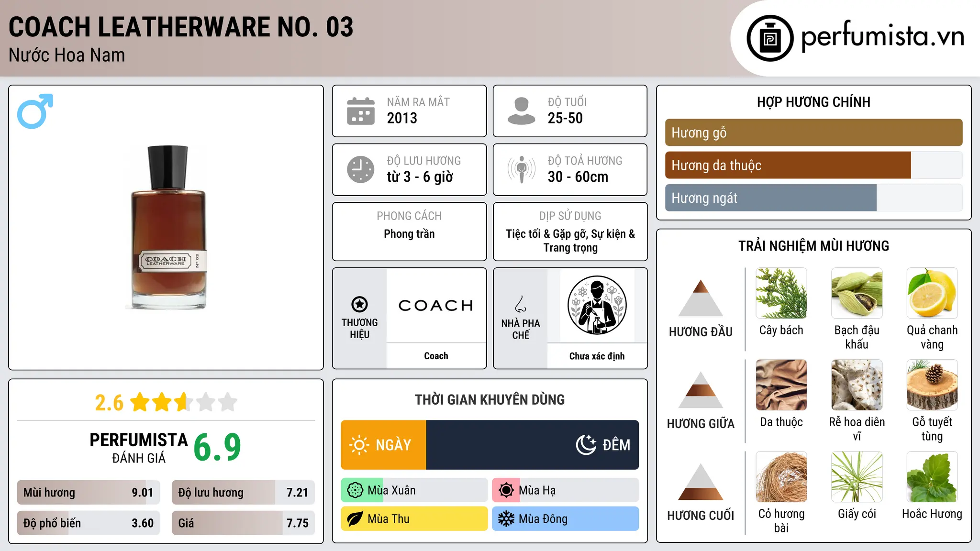
Task: Click the Đêm nighttime segment
Action: point(533,445)
